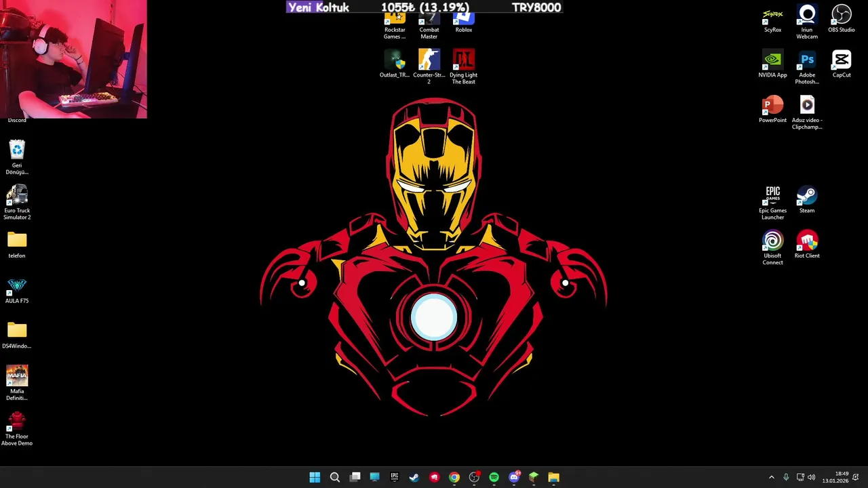Launch OBS Studio from the desktop
Screen dimensions: 868x488
tap(842, 20)
